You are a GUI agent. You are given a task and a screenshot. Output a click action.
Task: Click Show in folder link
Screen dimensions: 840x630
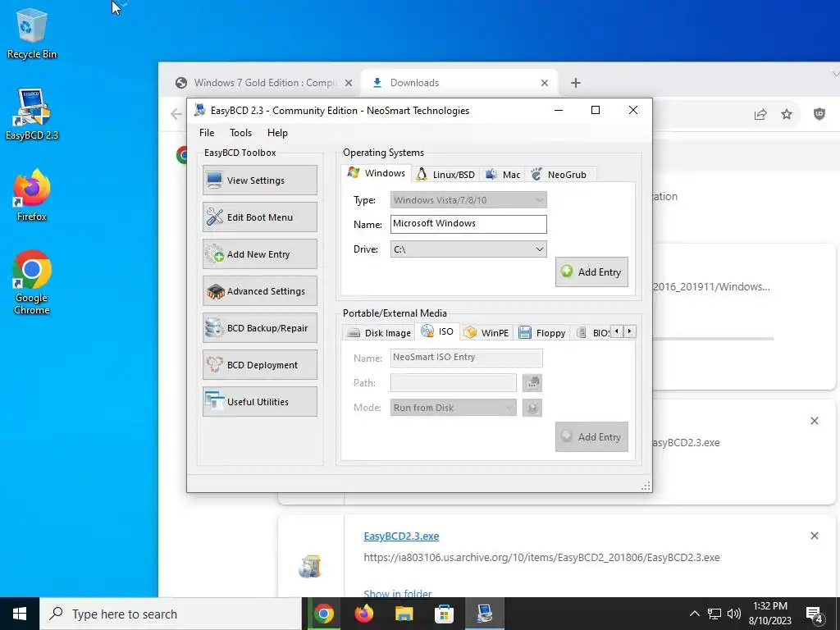click(x=398, y=593)
